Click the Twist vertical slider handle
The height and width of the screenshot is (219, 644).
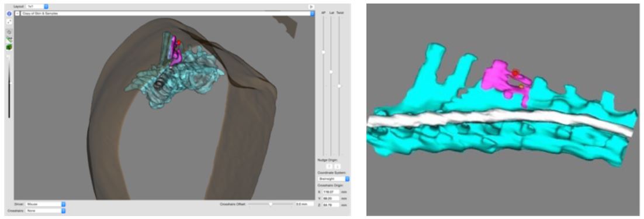[x=340, y=86]
